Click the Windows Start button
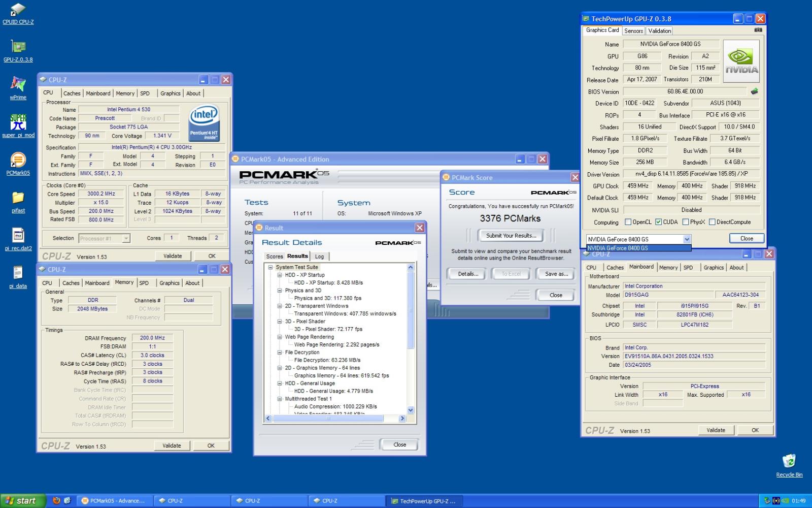The height and width of the screenshot is (508, 812). click(23, 500)
